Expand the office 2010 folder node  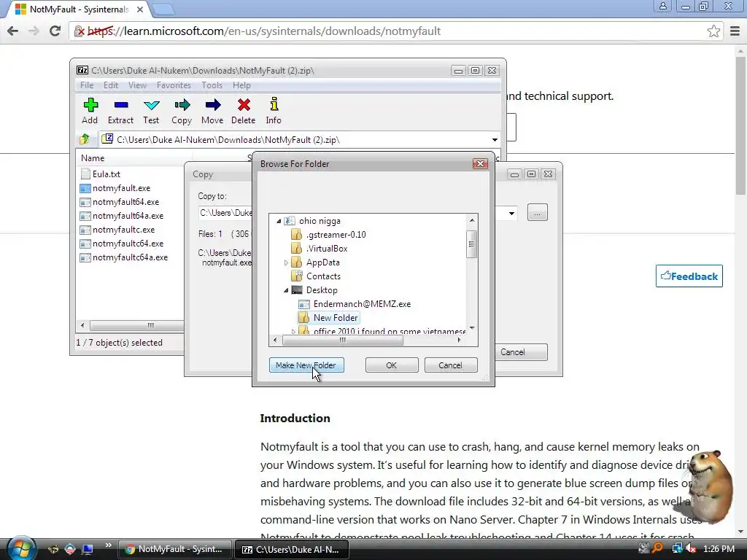(x=293, y=331)
